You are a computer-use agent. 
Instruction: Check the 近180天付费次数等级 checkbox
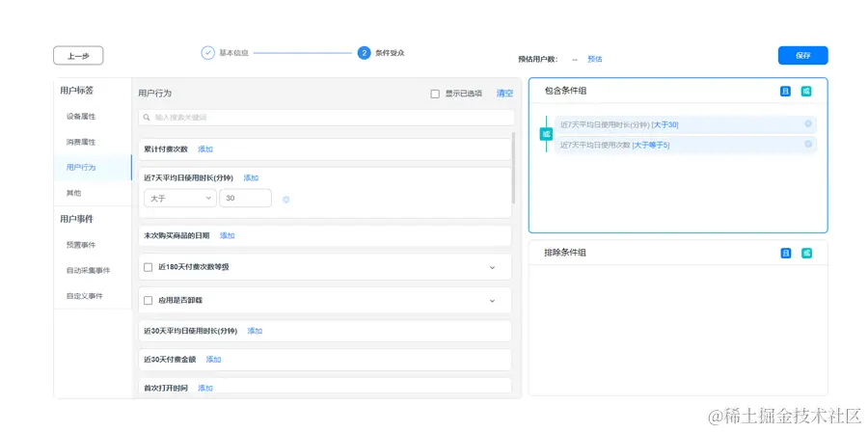[148, 267]
